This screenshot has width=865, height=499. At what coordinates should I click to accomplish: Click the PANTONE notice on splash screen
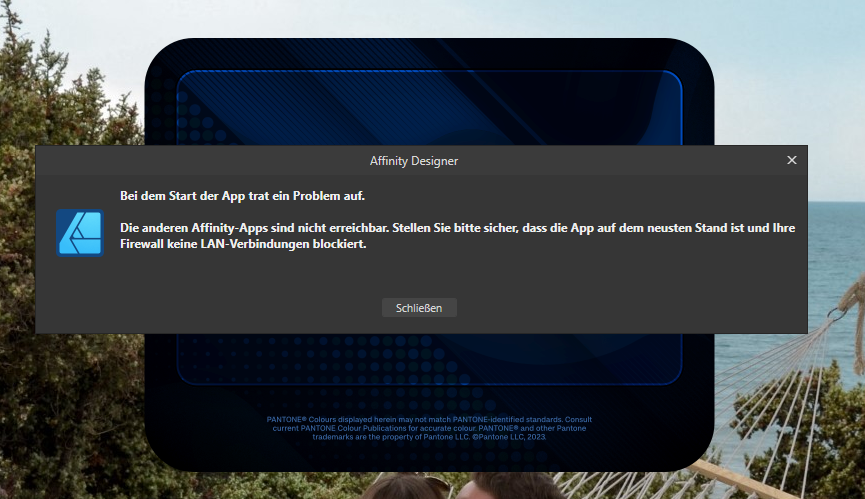pos(429,428)
